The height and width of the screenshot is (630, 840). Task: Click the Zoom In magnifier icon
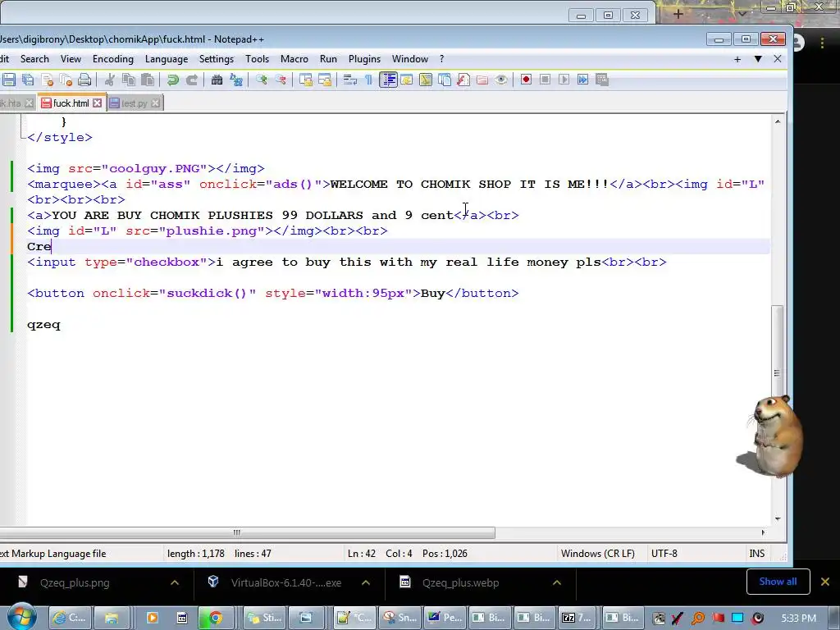pyautogui.click(x=262, y=80)
